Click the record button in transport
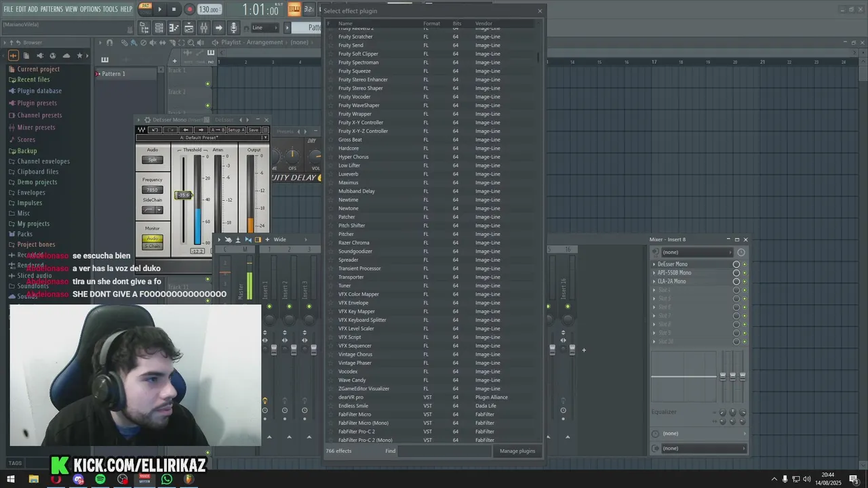This screenshot has width=868, height=488. point(189,9)
